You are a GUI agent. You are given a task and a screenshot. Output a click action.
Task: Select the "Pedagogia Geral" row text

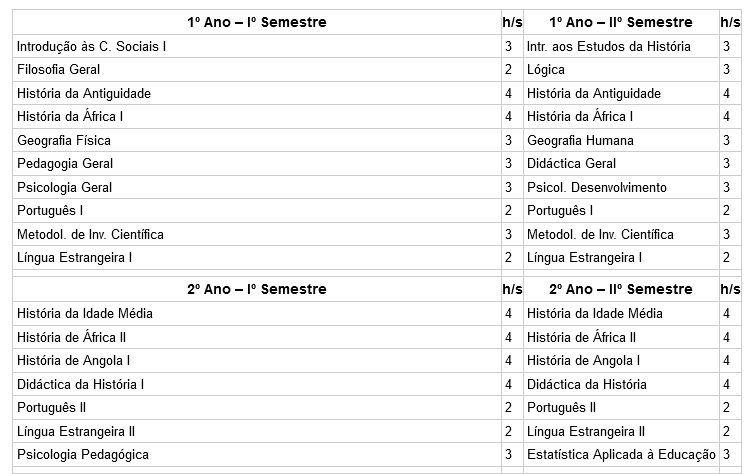pos(65,163)
